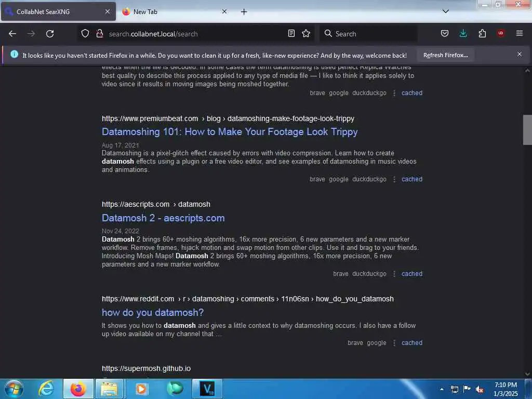Click the site security padlock icon
532x399 pixels.
click(x=99, y=33)
